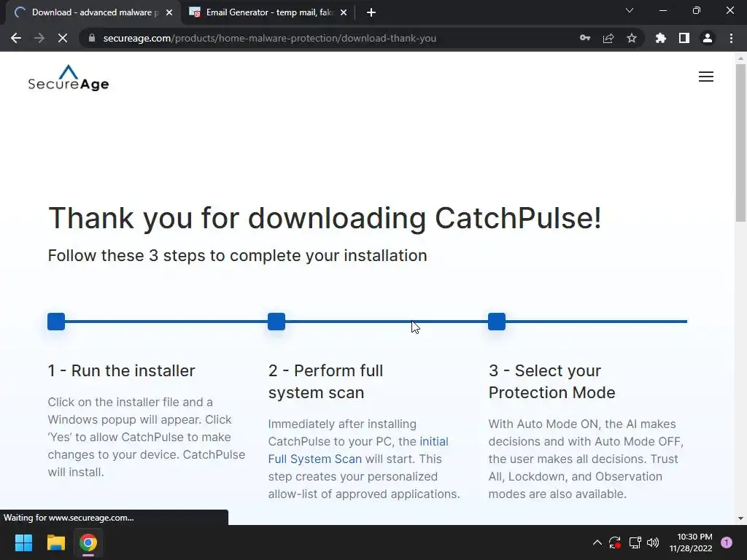Toggle the browser side panel
Screen dimensions: 747x560
click(x=684, y=38)
